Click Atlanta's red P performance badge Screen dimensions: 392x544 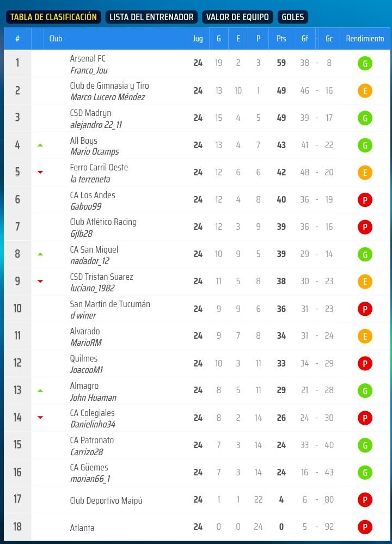(x=365, y=527)
